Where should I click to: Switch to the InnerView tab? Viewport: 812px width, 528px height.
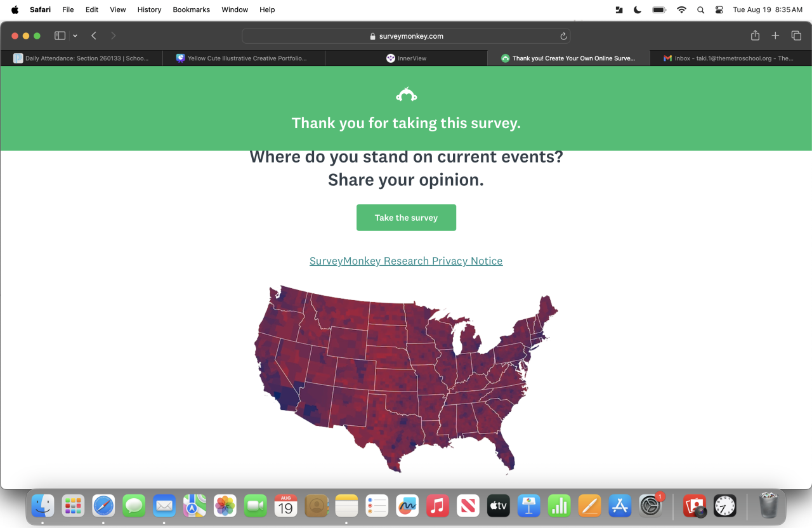(x=406, y=58)
